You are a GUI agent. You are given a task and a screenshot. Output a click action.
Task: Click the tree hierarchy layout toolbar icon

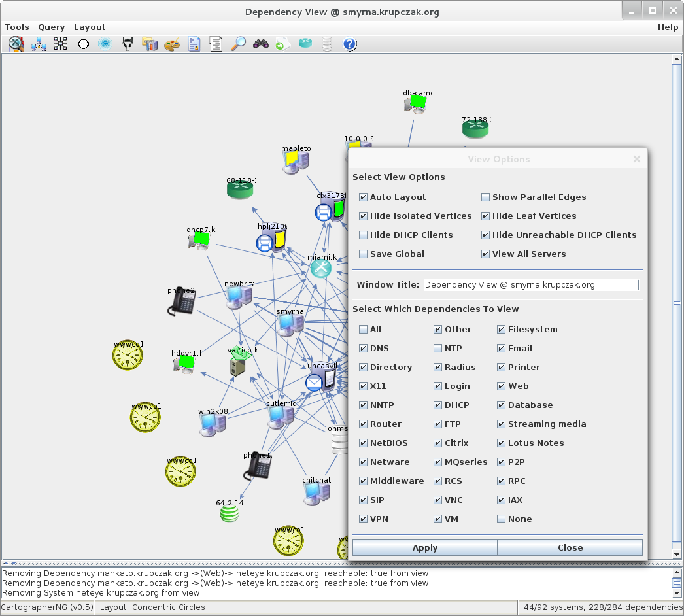point(39,44)
